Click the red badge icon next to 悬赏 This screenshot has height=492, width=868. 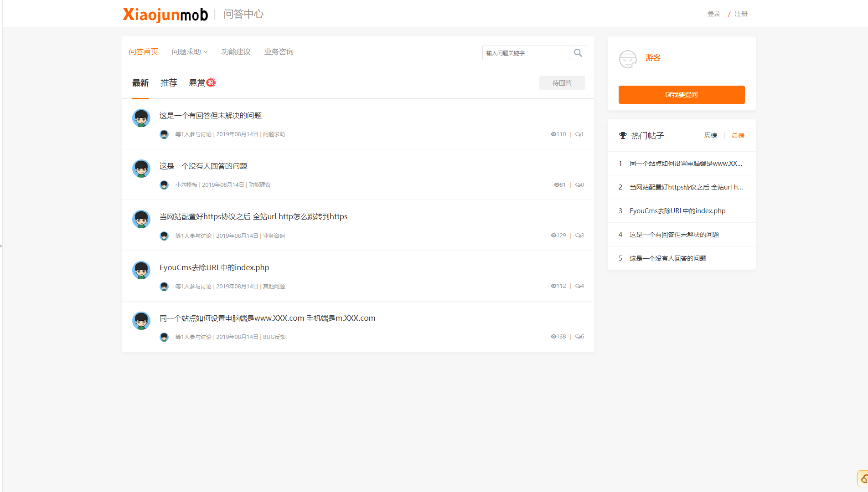(x=211, y=82)
